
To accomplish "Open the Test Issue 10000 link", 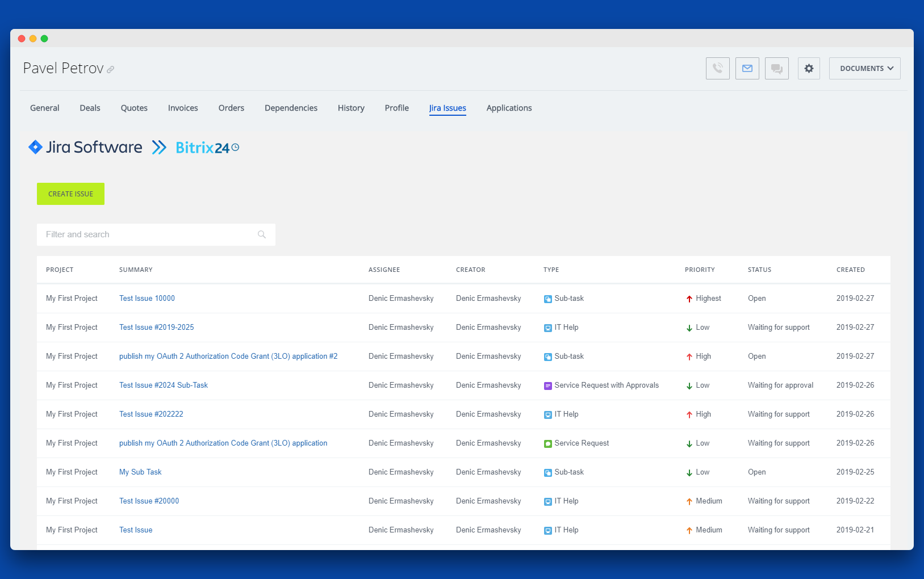I will 147,299.
